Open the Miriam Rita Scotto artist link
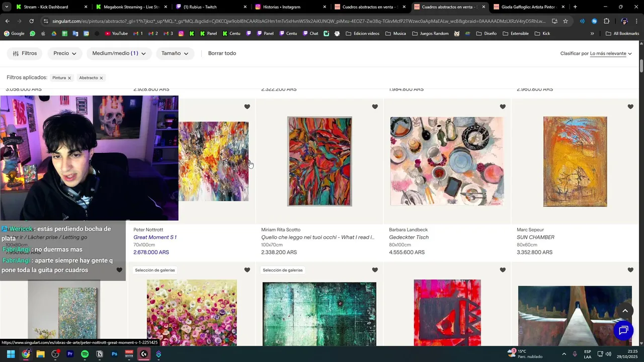Viewport: 644px width, 362px height. click(281, 230)
